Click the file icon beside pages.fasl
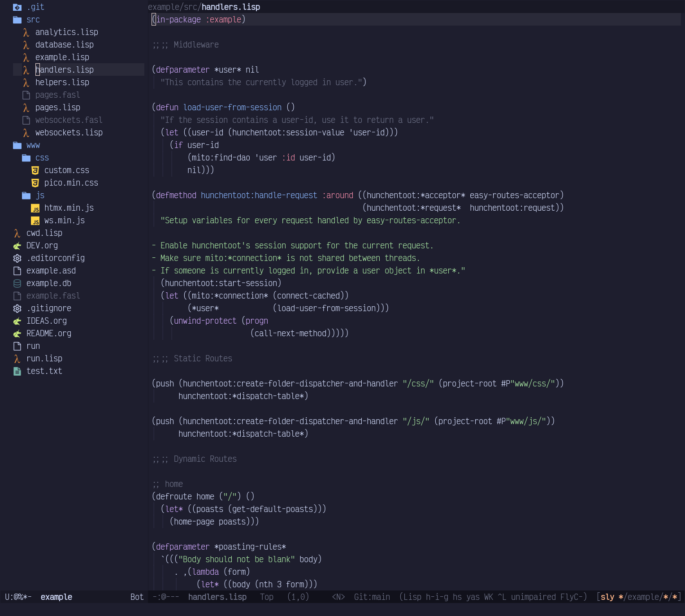 pos(26,95)
